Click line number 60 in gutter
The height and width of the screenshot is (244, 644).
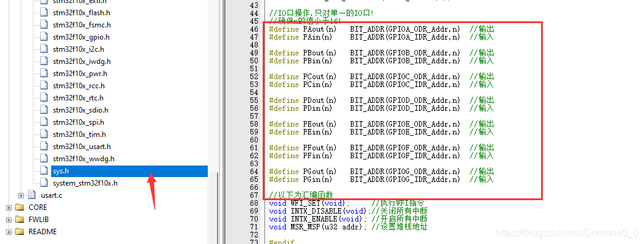pyautogui.click(x=254, y=140)
